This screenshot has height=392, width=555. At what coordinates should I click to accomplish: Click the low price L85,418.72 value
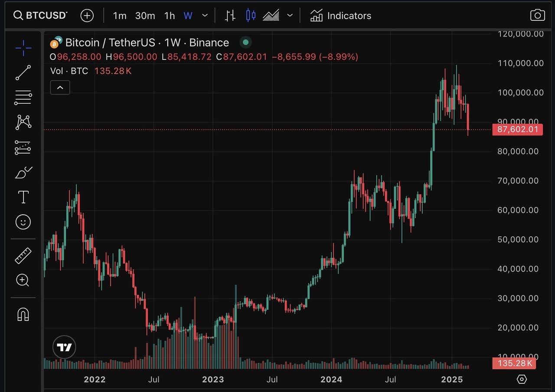[186, 57]
